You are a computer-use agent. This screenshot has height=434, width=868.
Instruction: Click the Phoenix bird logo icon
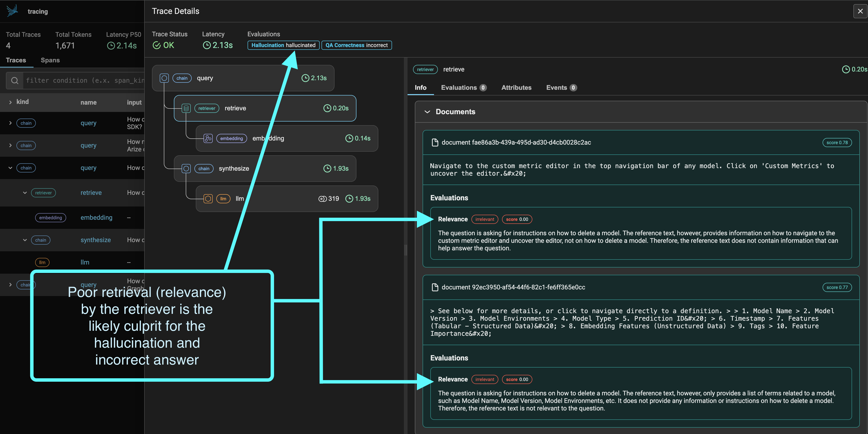[12, 11]
